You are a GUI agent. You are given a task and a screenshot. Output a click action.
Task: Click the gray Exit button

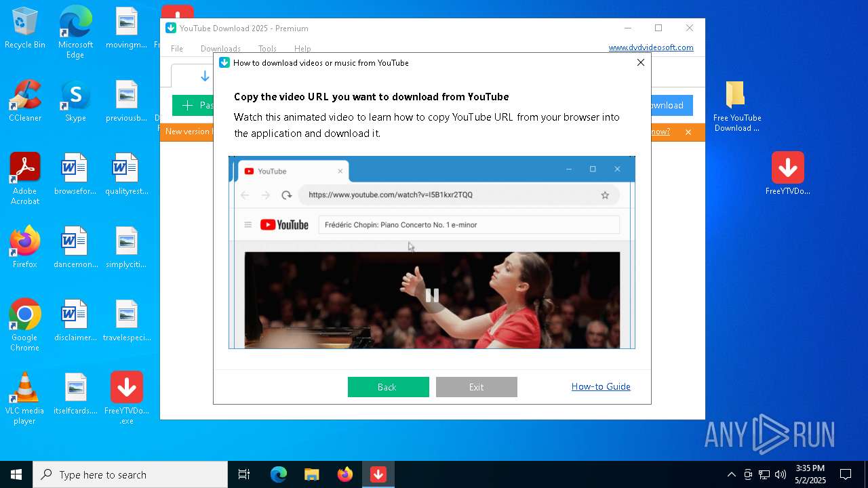tap(476, 387)
